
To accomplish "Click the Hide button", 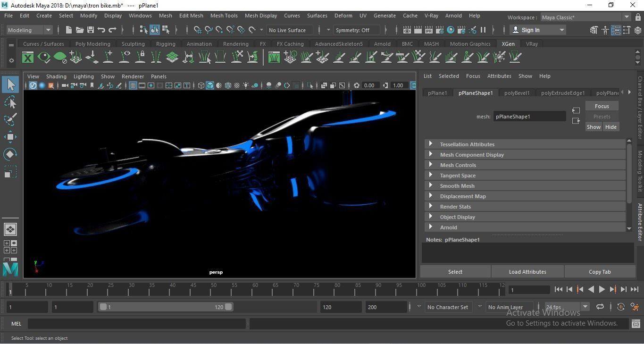I will 611,127.
